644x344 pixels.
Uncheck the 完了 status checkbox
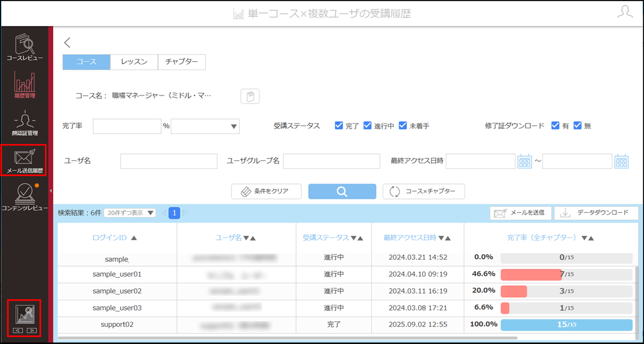[x=339, y=126]
